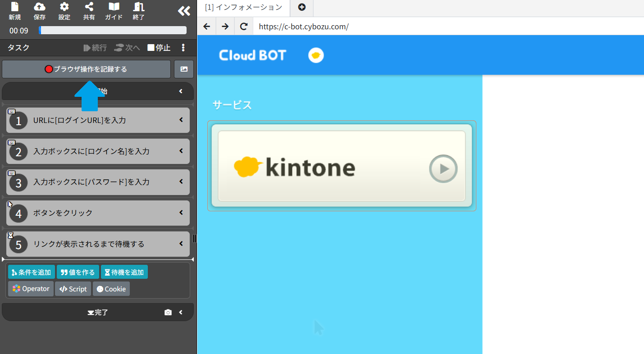
Task: Click the panel divider handle
Action: coord(195,239)
